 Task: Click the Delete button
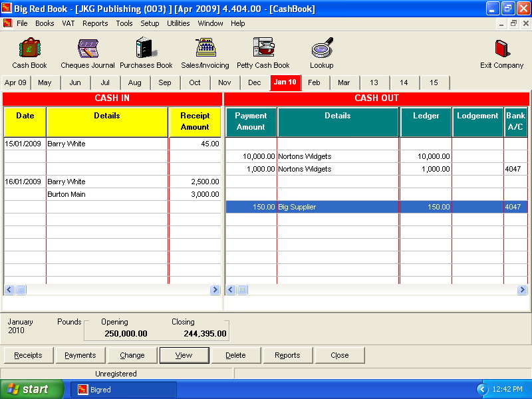pos(236,355)
